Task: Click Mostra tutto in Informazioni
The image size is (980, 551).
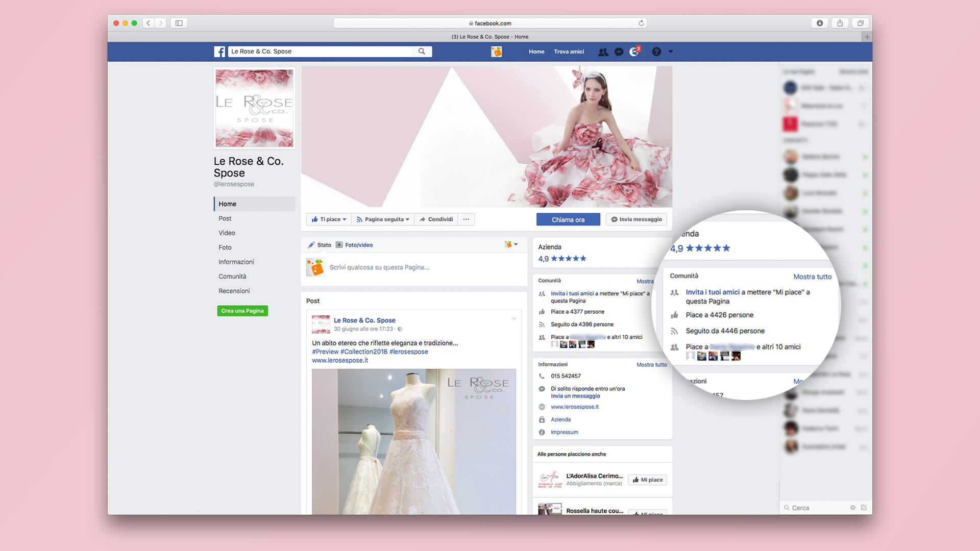Action: coord(651,364)
